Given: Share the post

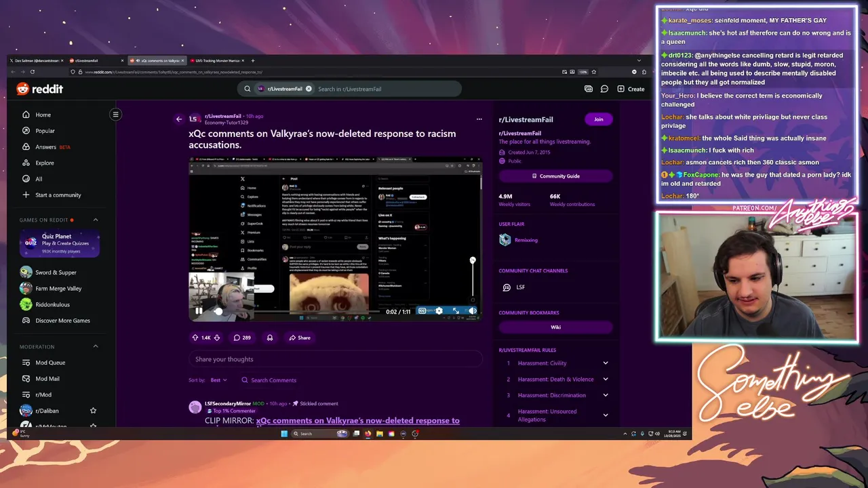Looking at the screenshot, I should tap(300, 338).
